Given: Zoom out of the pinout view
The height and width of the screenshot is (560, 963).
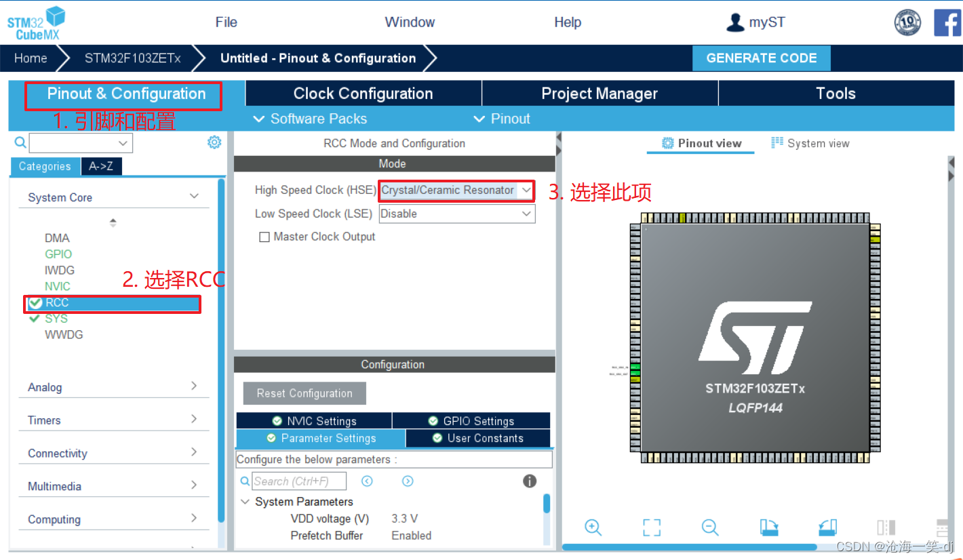Looking at the screenshot, I should pyautogui.click(x=710, y=527).
